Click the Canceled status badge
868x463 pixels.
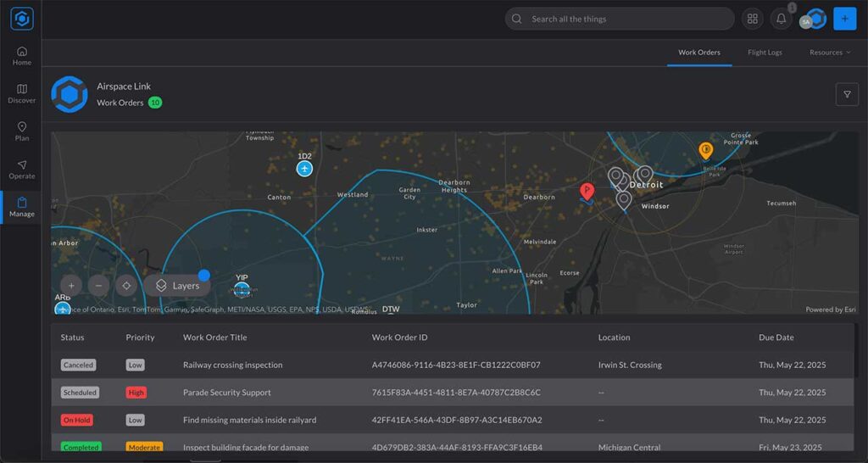click(78, 365)
